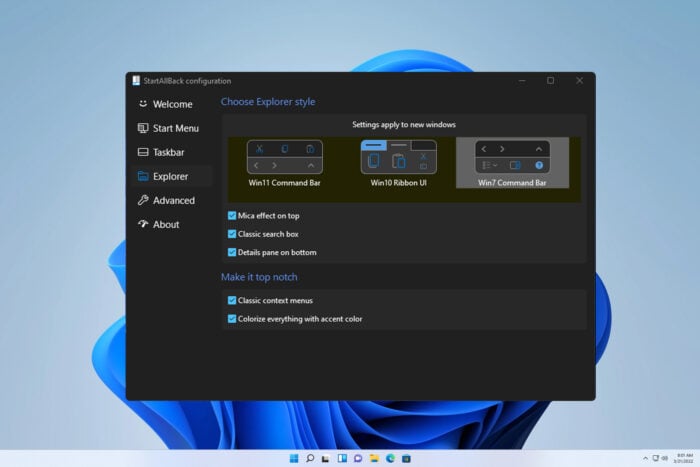Launch Chat from the taskbar
The image size is (700, 467).
click(358, 459)
